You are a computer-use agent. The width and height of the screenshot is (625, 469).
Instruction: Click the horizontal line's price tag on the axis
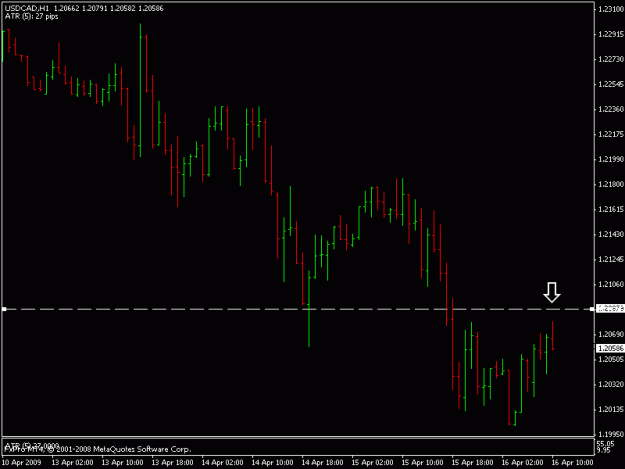[x=610, y=308]
